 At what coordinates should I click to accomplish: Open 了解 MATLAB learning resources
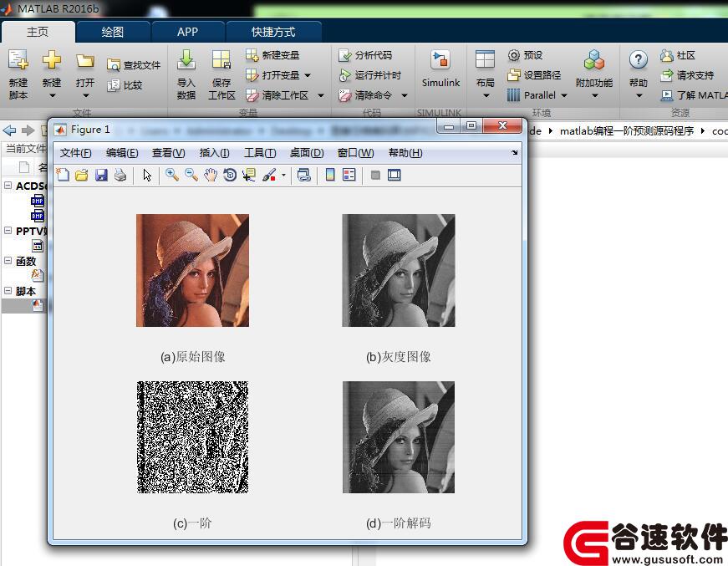pos(694,95)
